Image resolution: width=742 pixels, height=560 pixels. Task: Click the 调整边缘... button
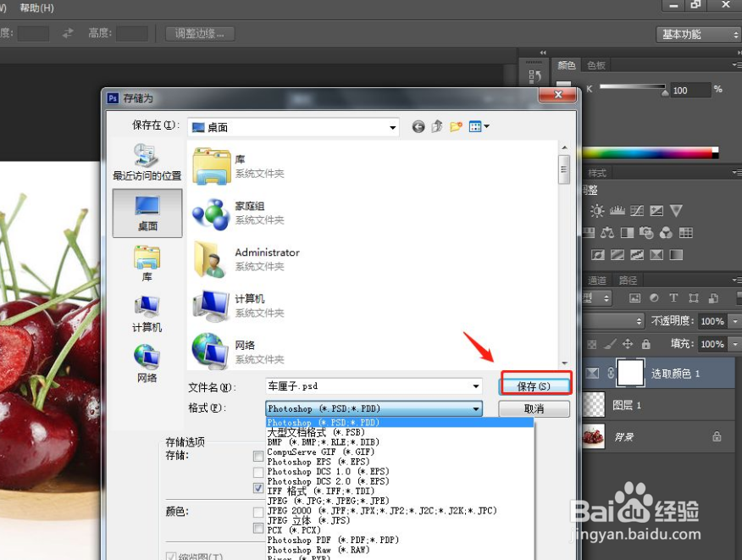pos(200,34)
